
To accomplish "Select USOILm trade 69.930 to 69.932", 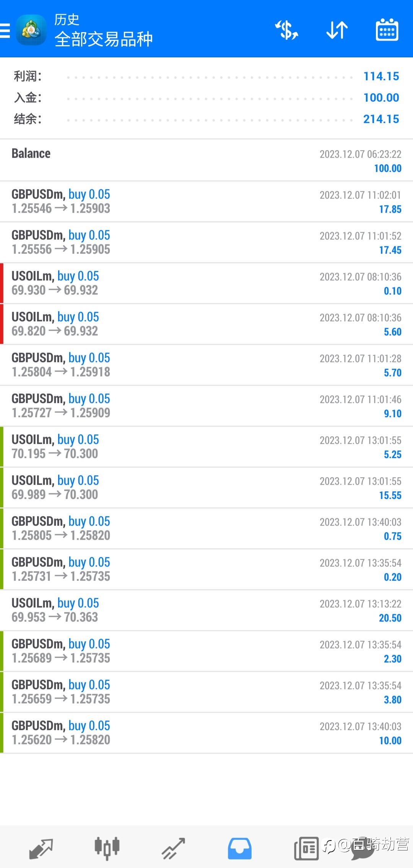I will click(206, 283).
